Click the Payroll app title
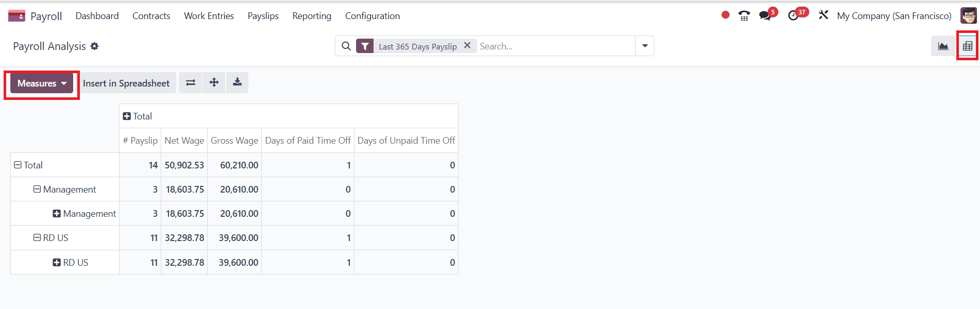The width and height of the screenshot is (980, 309). (46, 16)
